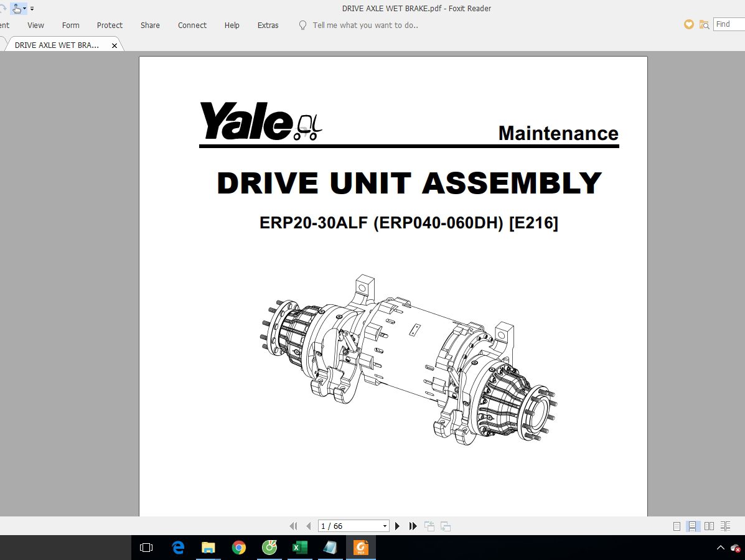Open File Explorer from the taskbar

click(x=208, y=548)
